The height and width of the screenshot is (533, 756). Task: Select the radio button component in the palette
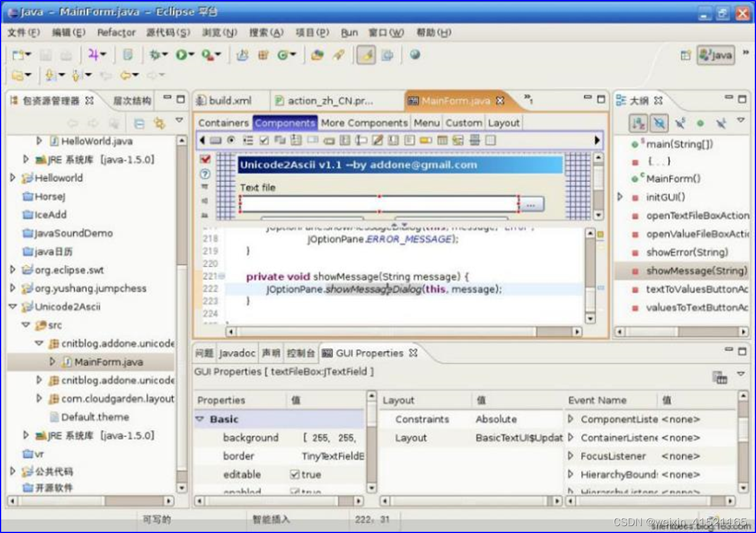point(231,140)
